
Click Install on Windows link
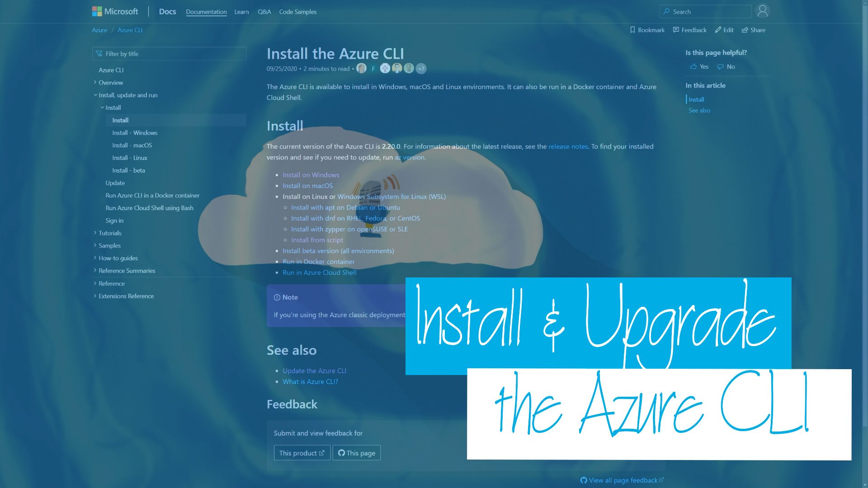311,174
